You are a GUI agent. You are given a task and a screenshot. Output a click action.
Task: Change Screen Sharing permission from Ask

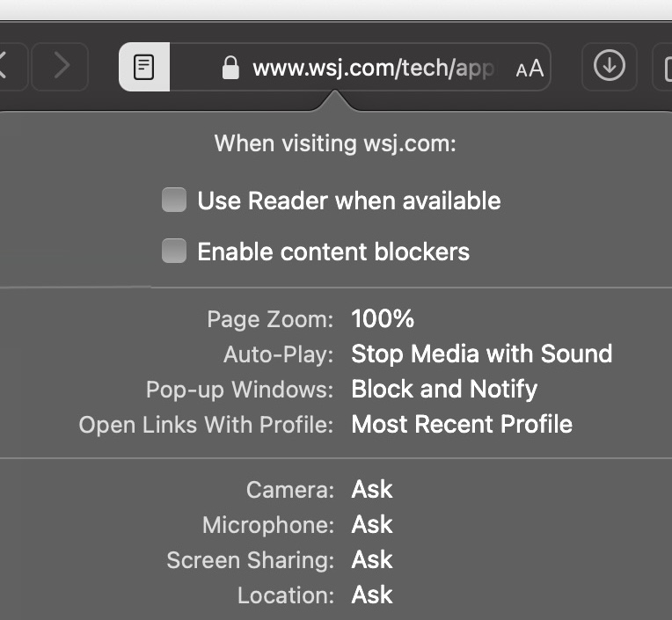372,559
